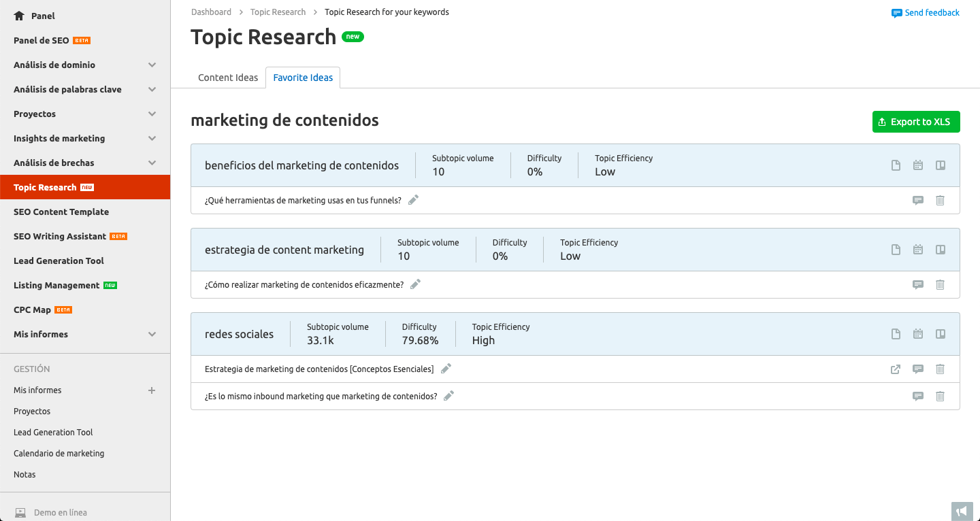The width and height of the screenshot is (980, 521).
Task: Delete the '¿Cómo realizar marketing de contenidos eficazmente?' idea
Action: 940,285
